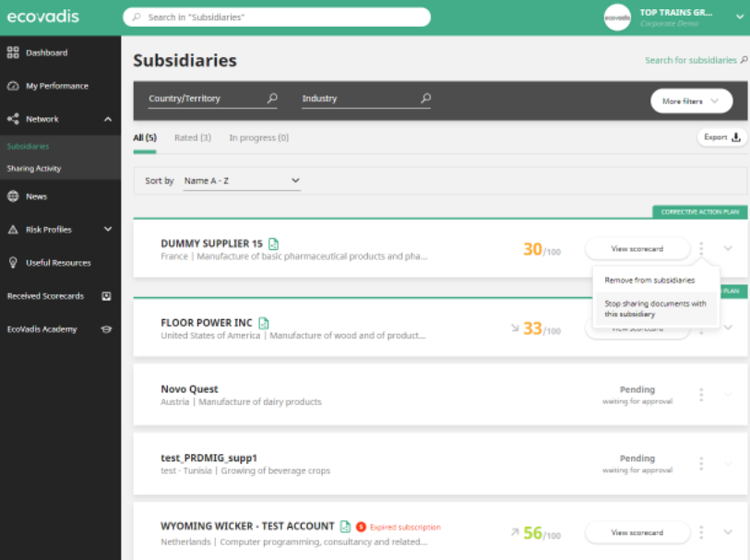Image resolution: width=750 pixels, height=560 pixels.
Task: Click the EcoVadis logo
Action: pos(43,17)
